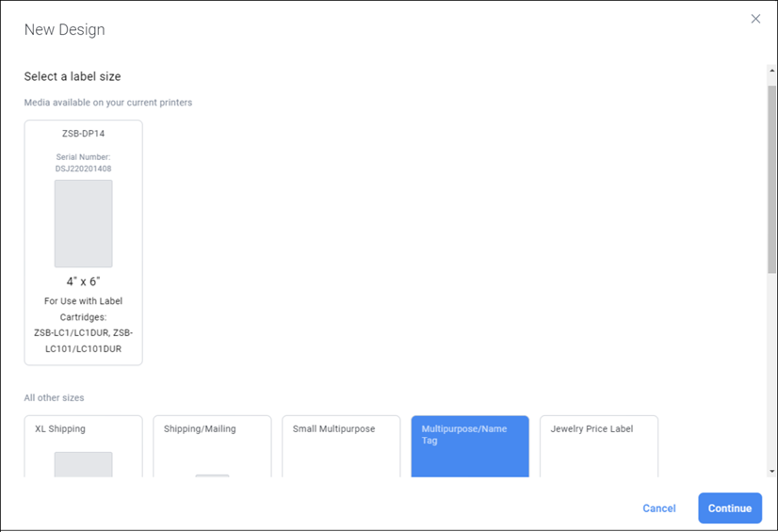Click the XL Shipping preview thumbnail
The height and width of the screenshot is (532, 778).
(83, 464)
